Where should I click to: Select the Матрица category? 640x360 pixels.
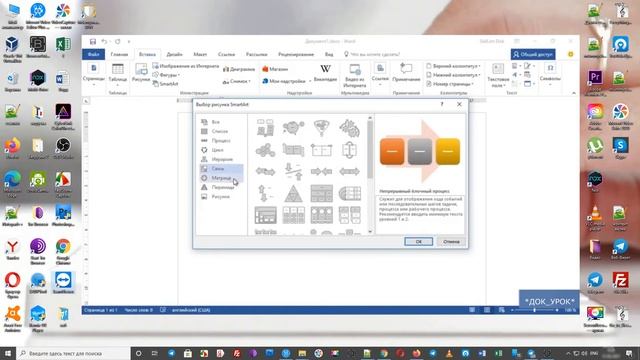[x=221, y=178]
